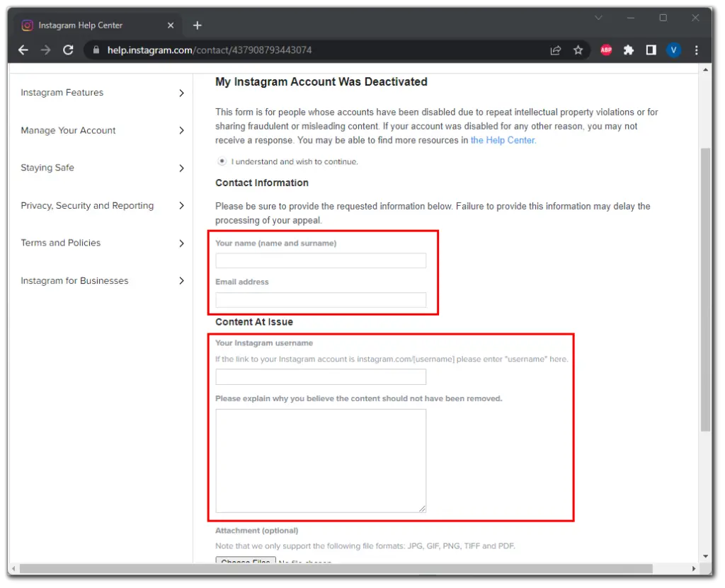Viewport: 725px width, 588px height.
Task: Expand Privacy, Security and Reporting
Action: coord(103,206)
